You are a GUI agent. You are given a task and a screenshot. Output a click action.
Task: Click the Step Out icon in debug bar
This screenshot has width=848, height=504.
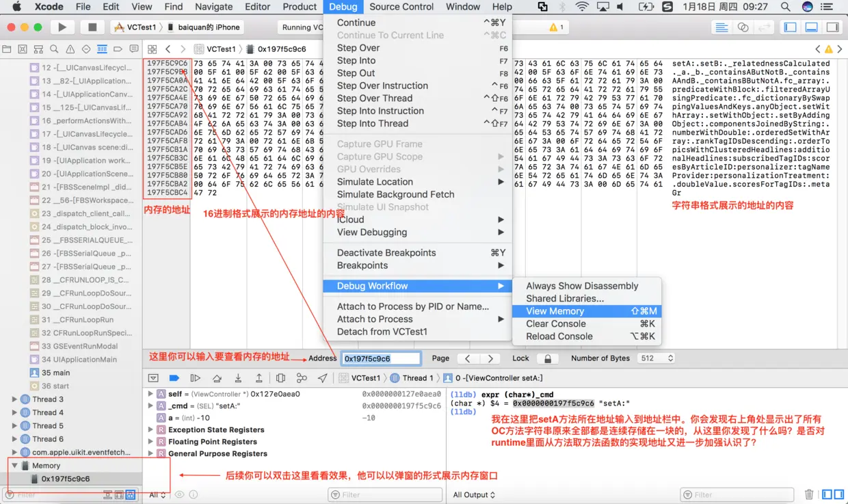pos(259,378)
